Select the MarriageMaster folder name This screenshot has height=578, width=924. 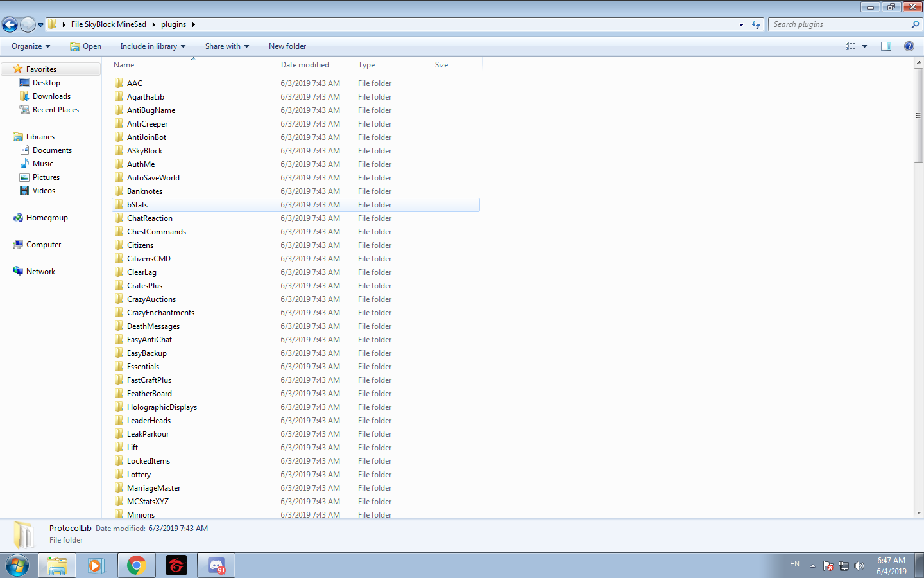(153, 488)
